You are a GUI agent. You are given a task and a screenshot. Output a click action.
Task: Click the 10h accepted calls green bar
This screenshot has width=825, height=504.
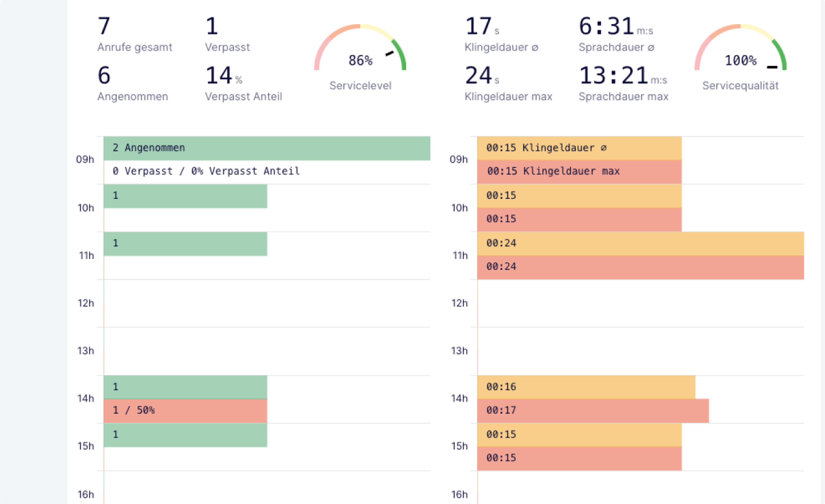(x=185, y=196)
